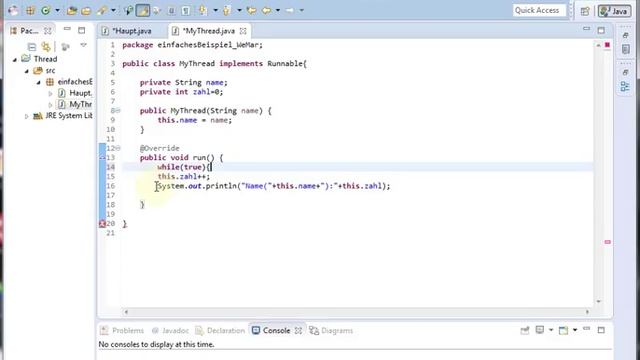Click the Back navigation arrow icon
Image resolution: width=640 pixels, height=360 pixels.
[266, 11]
